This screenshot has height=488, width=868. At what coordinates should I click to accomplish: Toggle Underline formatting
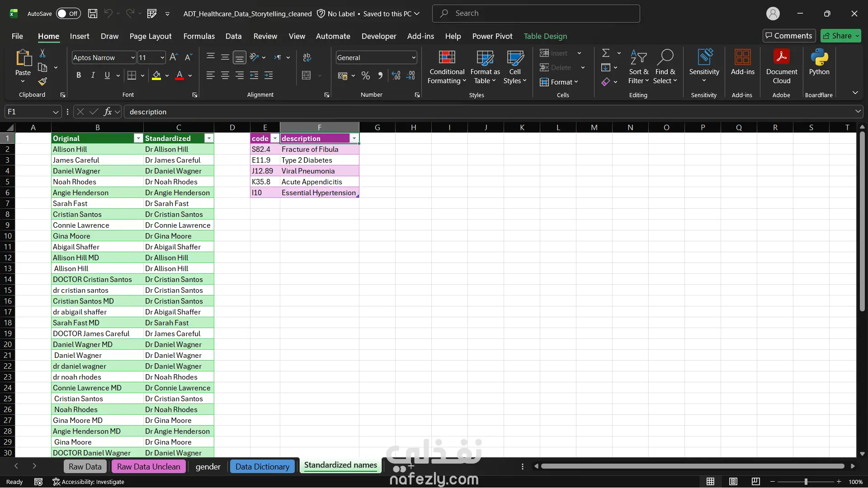point(107,75)
